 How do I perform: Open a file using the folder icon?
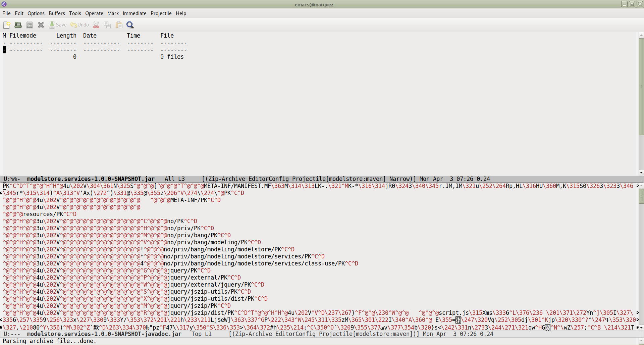click(x=18, y=24)
